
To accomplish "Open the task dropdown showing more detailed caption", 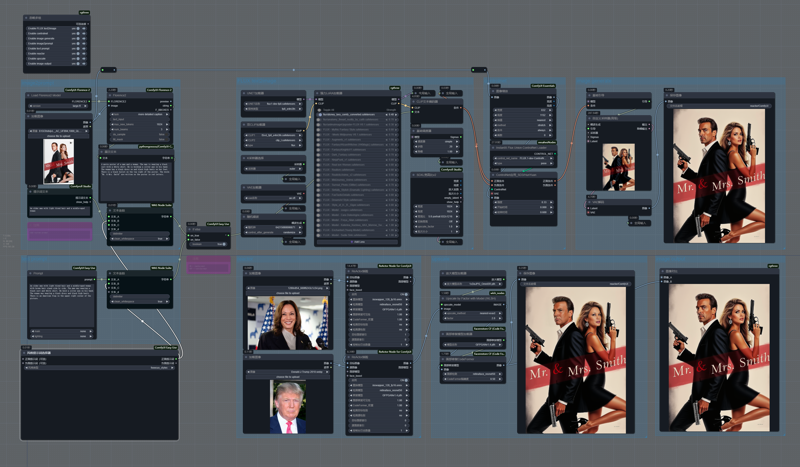I will (140, 114).
